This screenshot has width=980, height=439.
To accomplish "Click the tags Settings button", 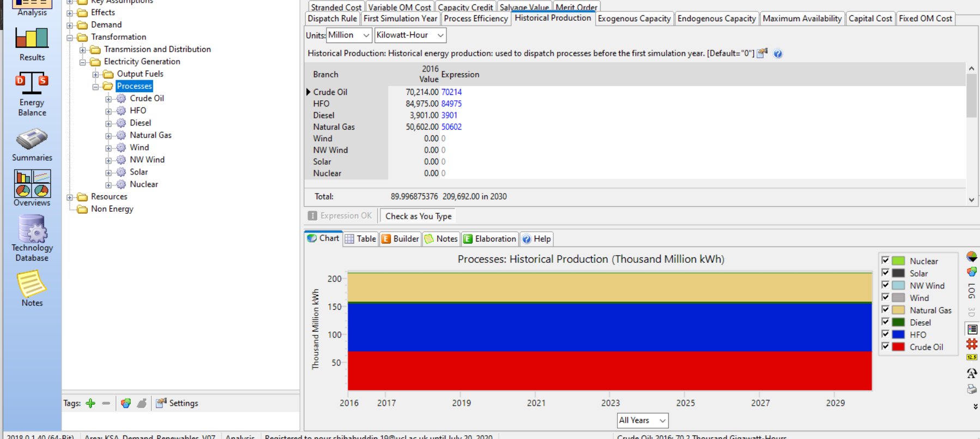I will coord(177,403).
